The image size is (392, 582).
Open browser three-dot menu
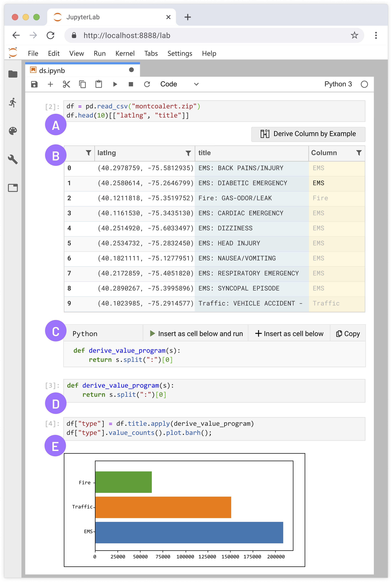point(376,35)
